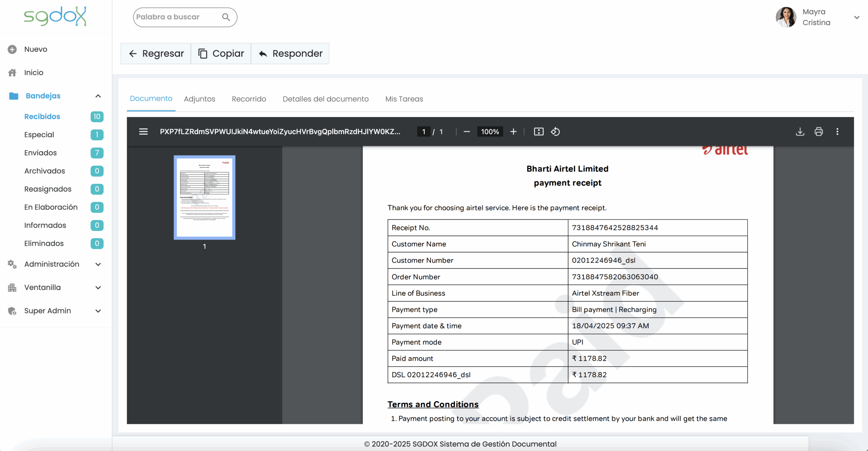This screenshot has height=451, width=868.
Task: Click the Responder reply button
Action: (290, 54)
